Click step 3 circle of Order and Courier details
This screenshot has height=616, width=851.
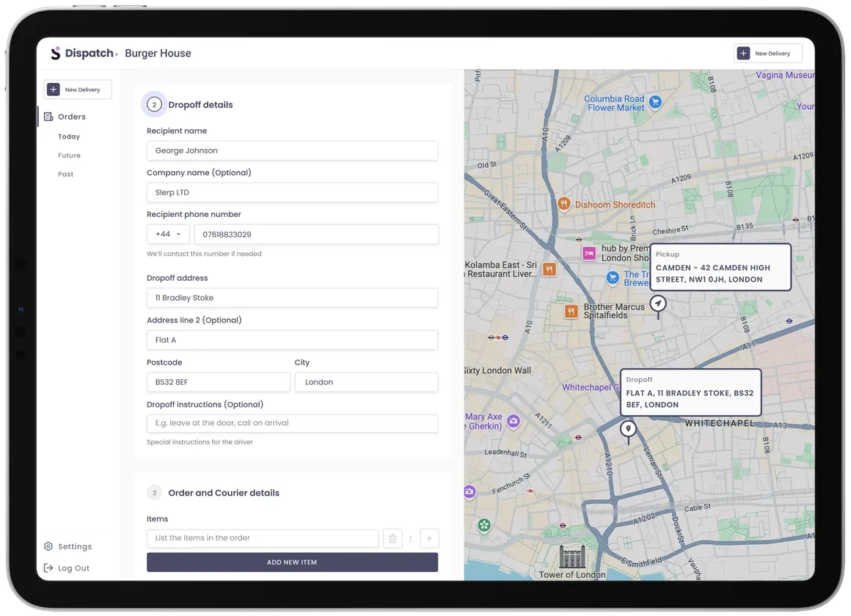pos(154,493)
